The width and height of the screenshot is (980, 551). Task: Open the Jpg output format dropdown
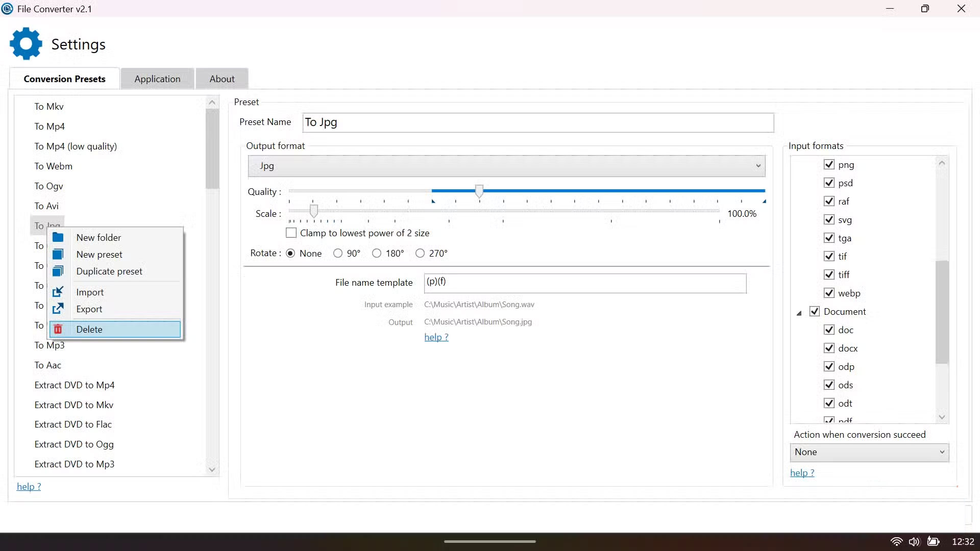506,166
